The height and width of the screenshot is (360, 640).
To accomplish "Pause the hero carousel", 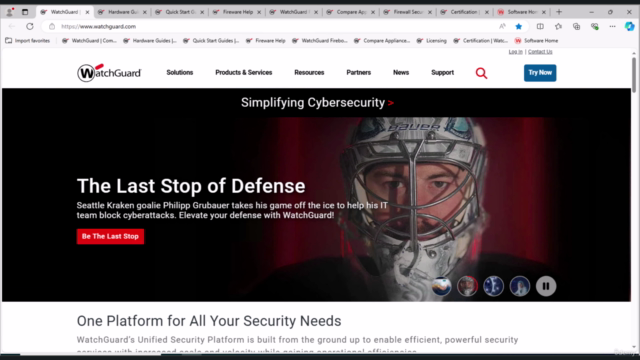I will pyautogui.click(x=546, y=286).
